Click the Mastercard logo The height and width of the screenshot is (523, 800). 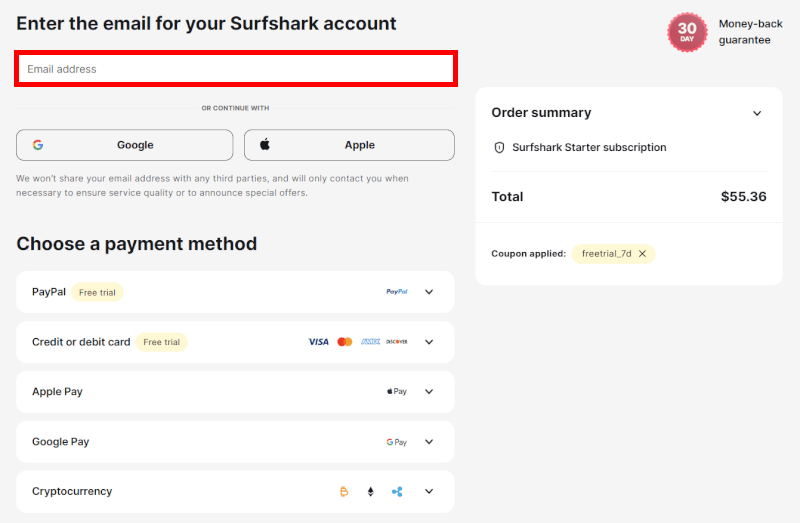pyautogui.click(x=345, y=342)
